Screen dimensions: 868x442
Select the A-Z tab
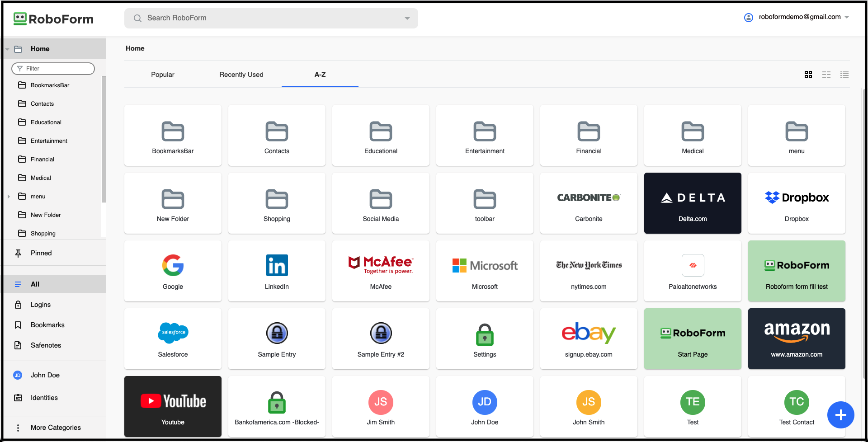[x=320, y=75]
